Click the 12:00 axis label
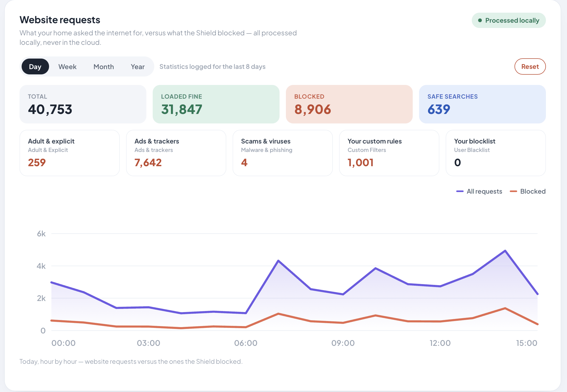 (440, 343)
